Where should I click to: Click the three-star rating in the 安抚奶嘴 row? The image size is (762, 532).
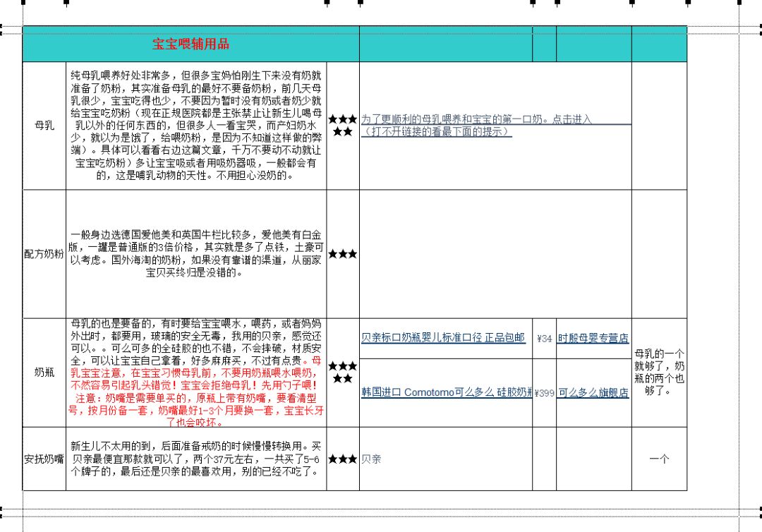pyautogui.click(x=343, y=459)
